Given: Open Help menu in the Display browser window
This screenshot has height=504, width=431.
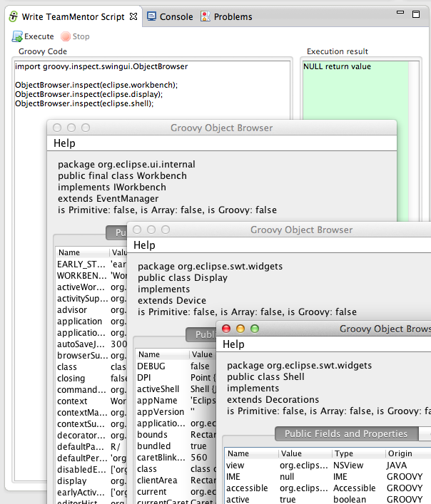Looking at the screenshot, I should pyautogui.click(x=144, y=245).
